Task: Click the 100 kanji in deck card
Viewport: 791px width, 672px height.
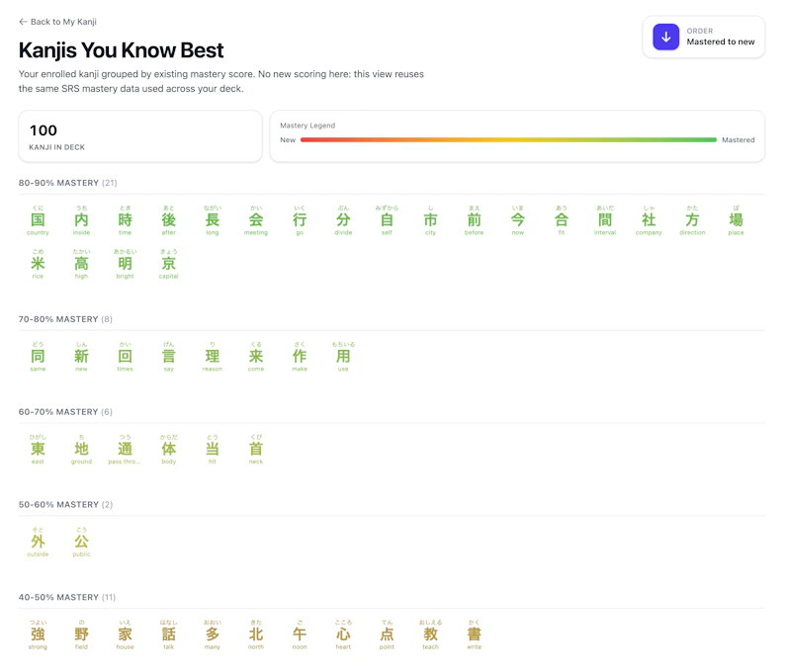Action: (140, 136)
